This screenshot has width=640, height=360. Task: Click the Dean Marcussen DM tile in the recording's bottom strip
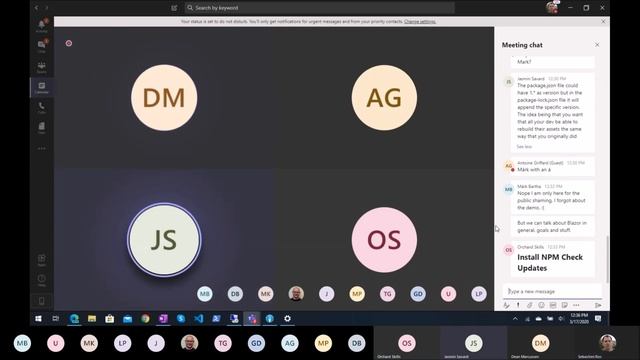tap(540, 343)
